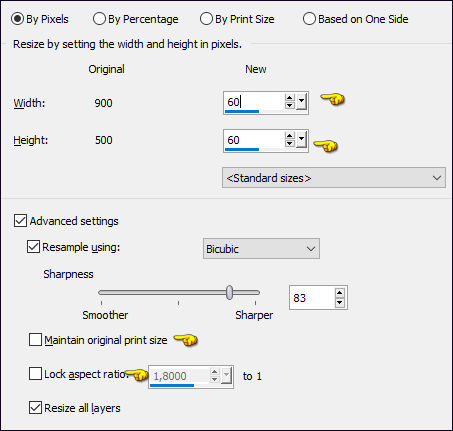Toggle the Resize all layers checkbox
453x431 pixels.
(35, 408)
